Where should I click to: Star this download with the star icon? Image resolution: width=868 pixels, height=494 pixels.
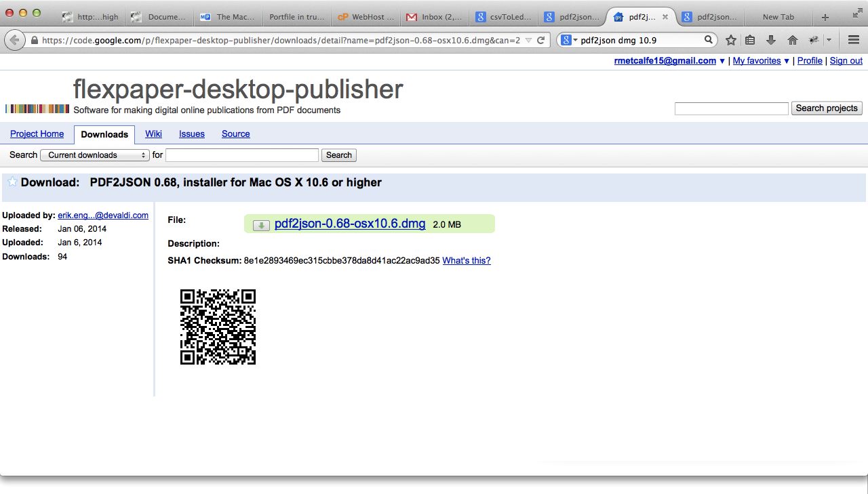[12, 182]
